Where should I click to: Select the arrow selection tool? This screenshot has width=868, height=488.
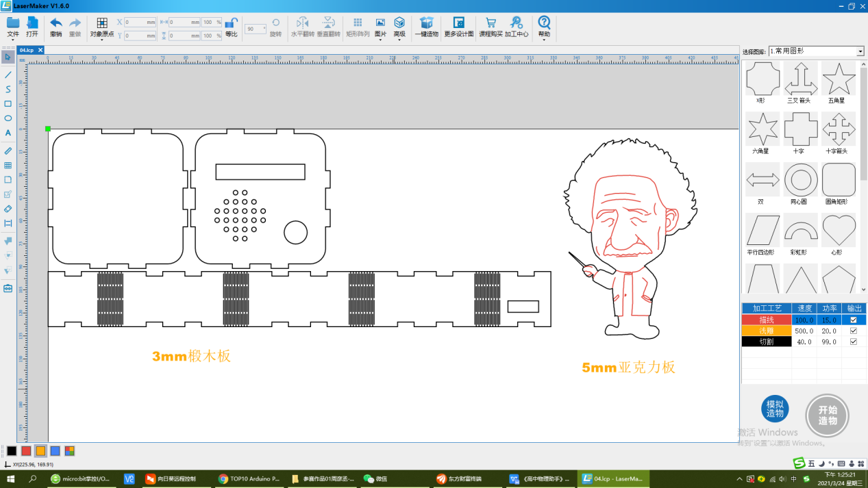[x=8, y=57]
